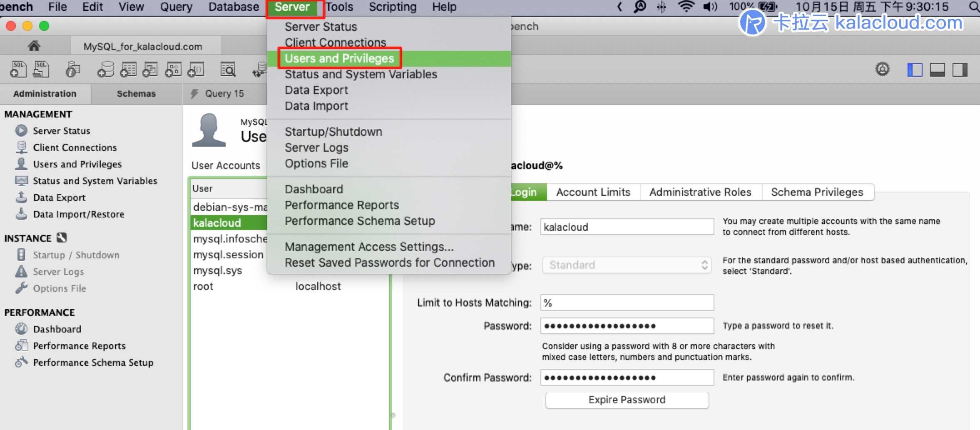Click the Performance Reports sidebar icon
Viewport: 980px width, 430px height.
21,345
